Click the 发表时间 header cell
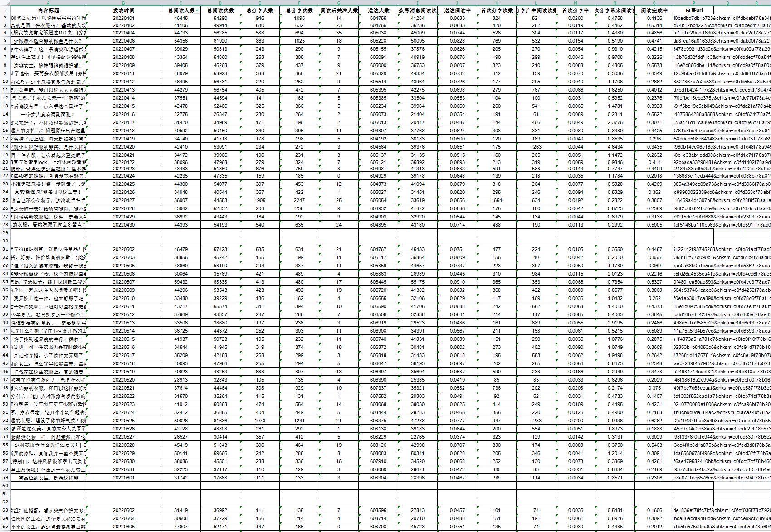 coord(123,10)
